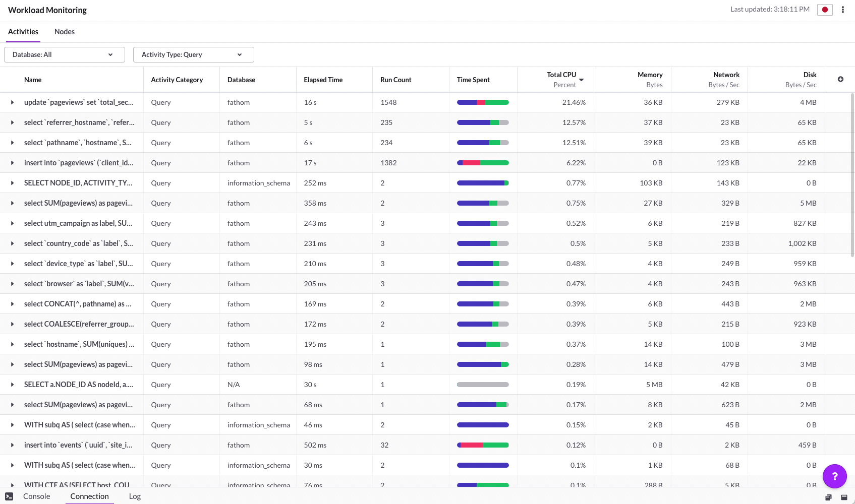The width and height of the screenshot is (855, 504).
Task: Click the terminal icon beside Console
Action: click(9, 496)
